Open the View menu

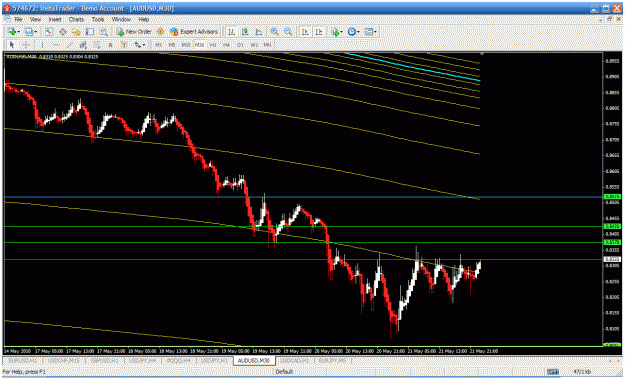click(x=35, y=19)
